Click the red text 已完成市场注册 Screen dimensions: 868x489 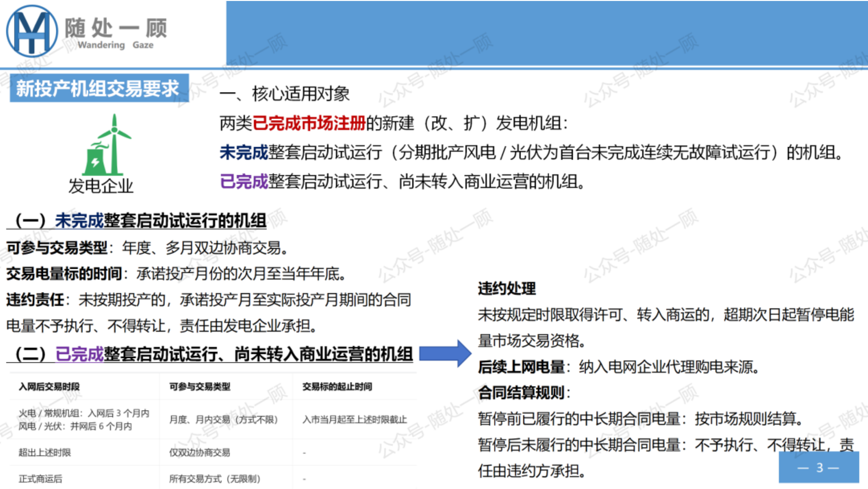click(x=309, y=123)
